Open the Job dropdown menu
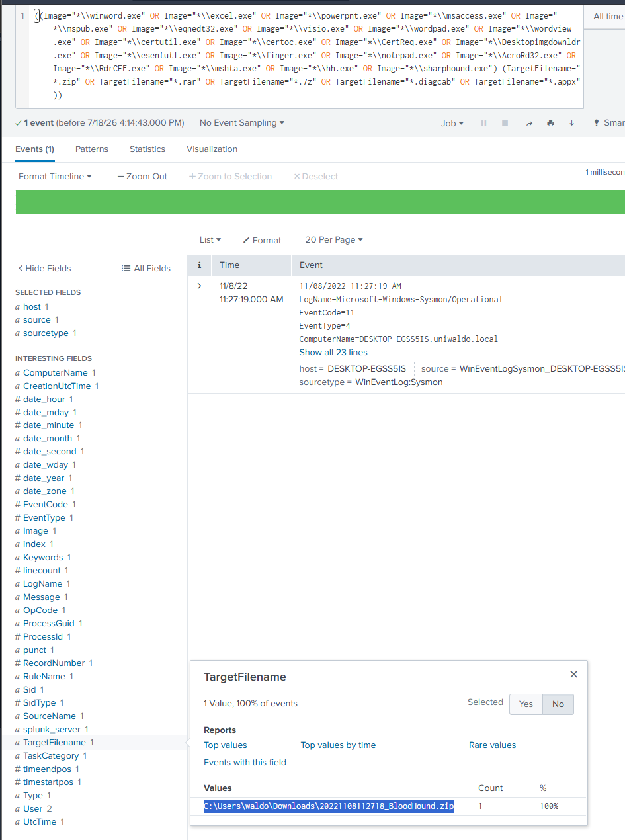 coord(452,123)
